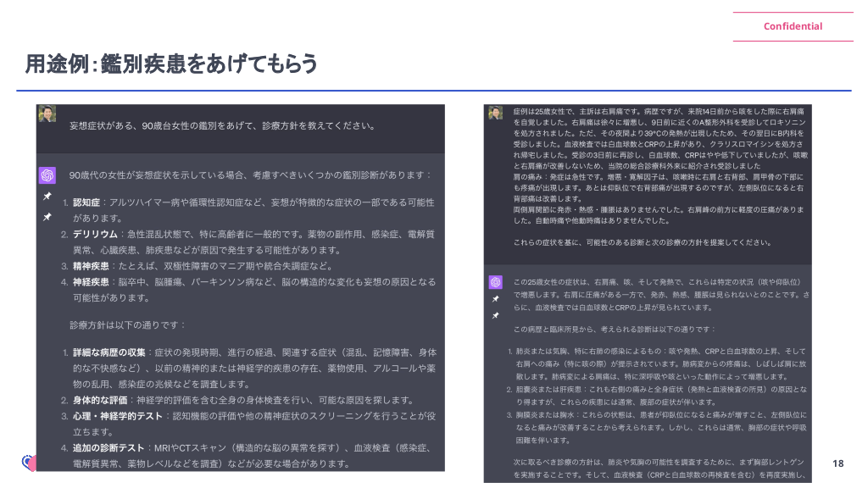
Task: Click the upper pin icon in right chat
Action: pos(495,299)
